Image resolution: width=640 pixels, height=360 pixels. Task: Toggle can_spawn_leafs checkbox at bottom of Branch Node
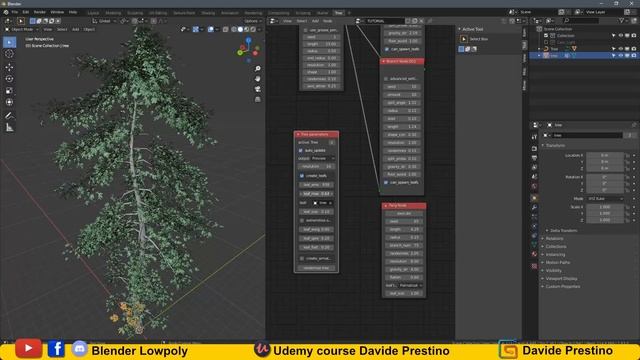point(386,182)
